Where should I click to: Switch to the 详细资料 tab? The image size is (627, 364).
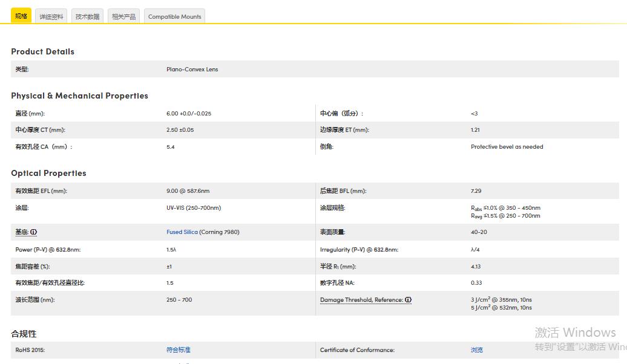[x=51, y=17]
